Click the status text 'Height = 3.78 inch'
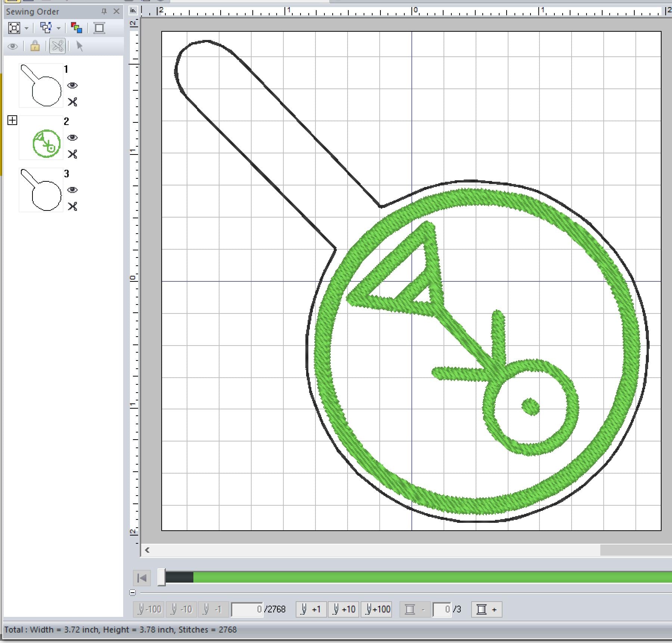This screenshot has height=643, width=672. pos(139,630)
